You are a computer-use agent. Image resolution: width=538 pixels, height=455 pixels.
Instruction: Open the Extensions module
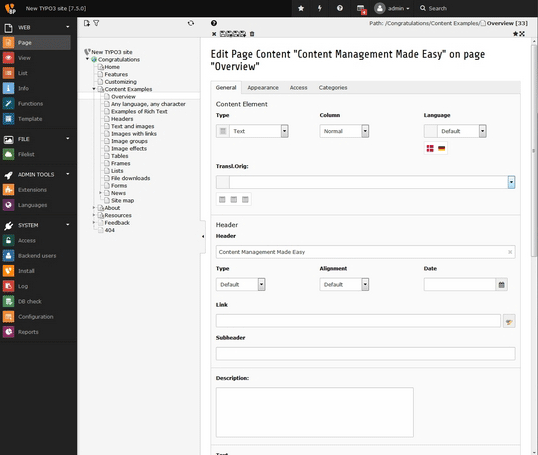tap(32, 190)
